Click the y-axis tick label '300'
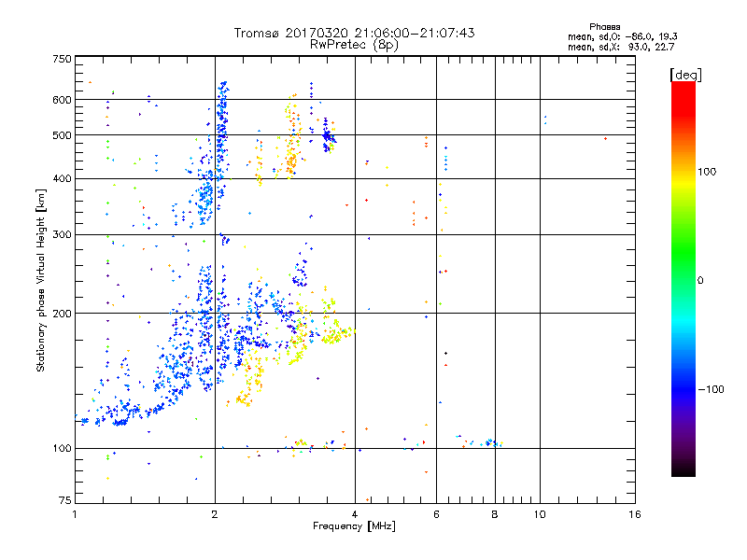Image resolution: width=747 pixels, height=560 pixels. pyautogui.click(x=62, y=235)
